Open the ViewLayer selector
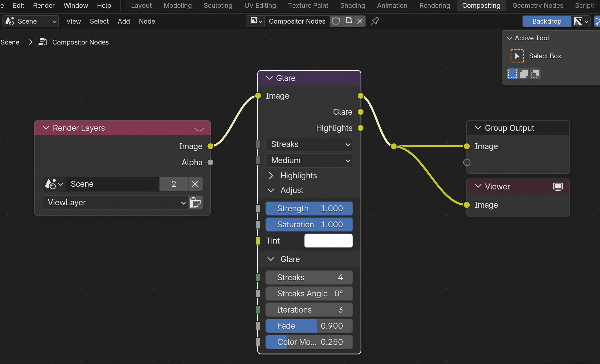Screen dimensions: 600x364 115,203
